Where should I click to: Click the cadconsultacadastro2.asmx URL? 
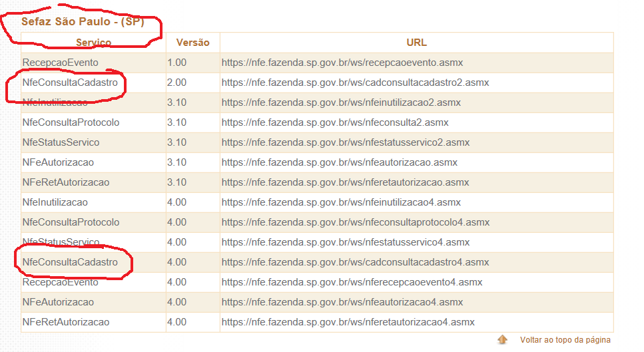coord(355,83)
